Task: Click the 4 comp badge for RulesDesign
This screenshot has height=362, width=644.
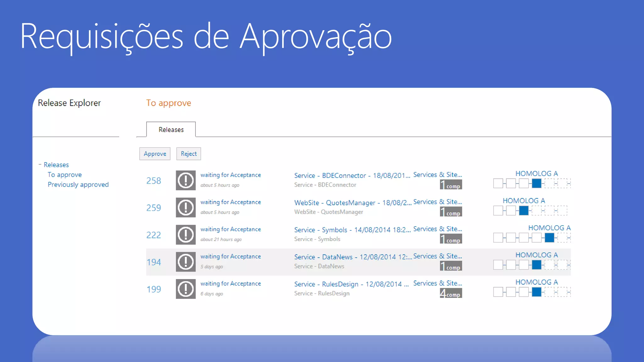Action: click(x=451, y=293)
